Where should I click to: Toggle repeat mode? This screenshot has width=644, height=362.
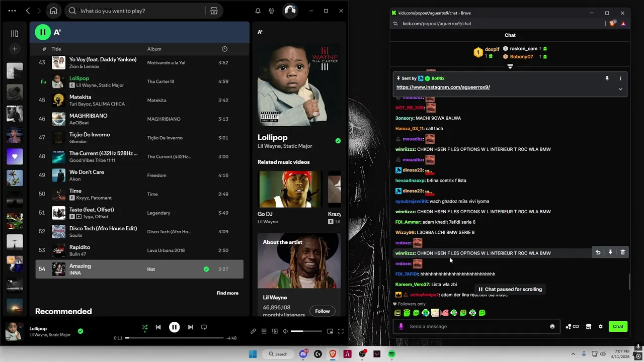(x=204, y=327)
